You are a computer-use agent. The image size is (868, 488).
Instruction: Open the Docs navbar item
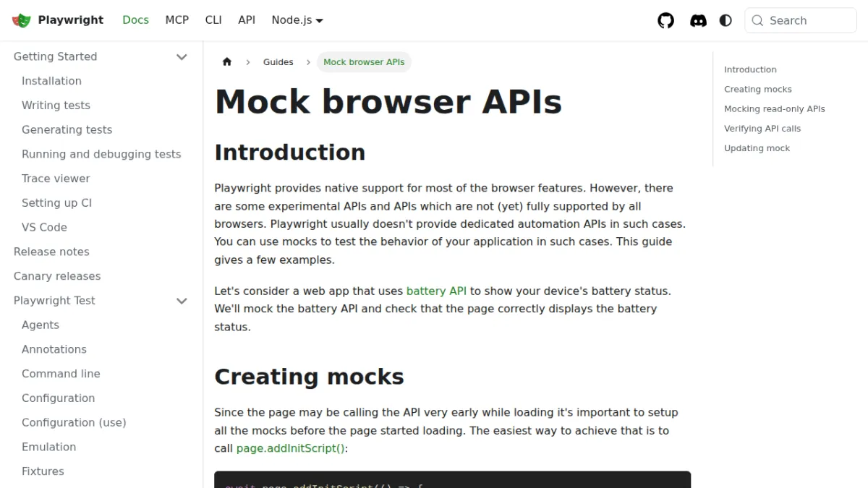coord(135,20)
